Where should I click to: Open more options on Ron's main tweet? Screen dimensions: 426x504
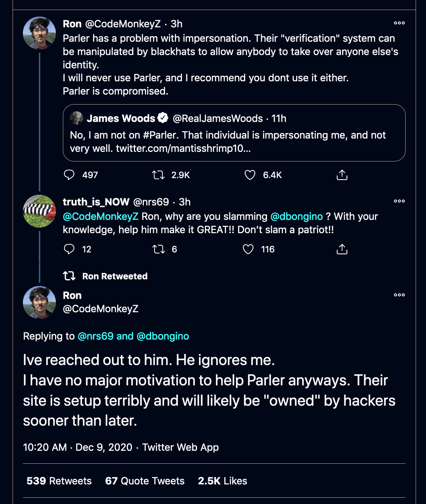tap(399, 295)
